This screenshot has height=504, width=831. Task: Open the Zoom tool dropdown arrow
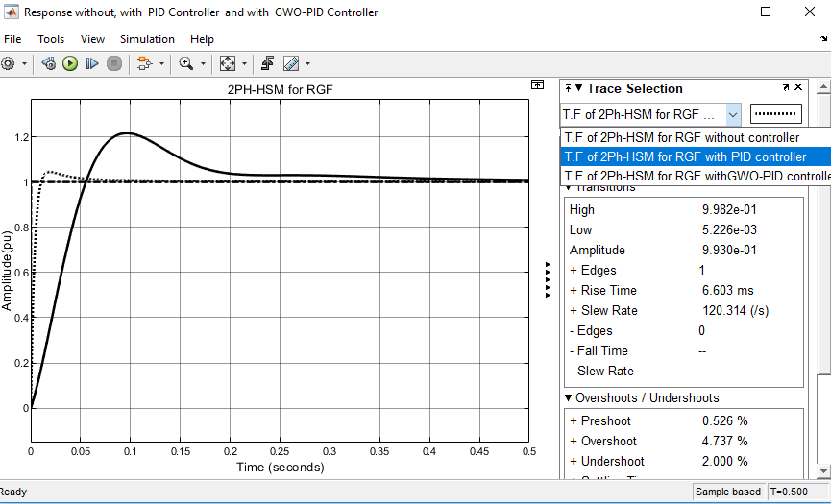coord(203,64)
